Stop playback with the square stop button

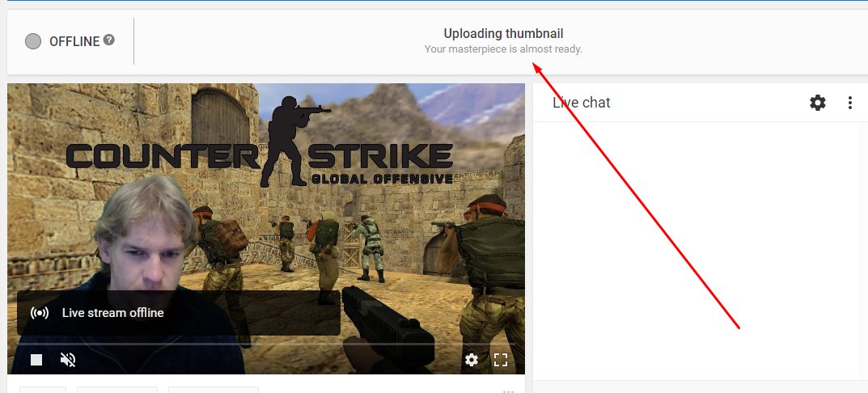tap(36, 361)
